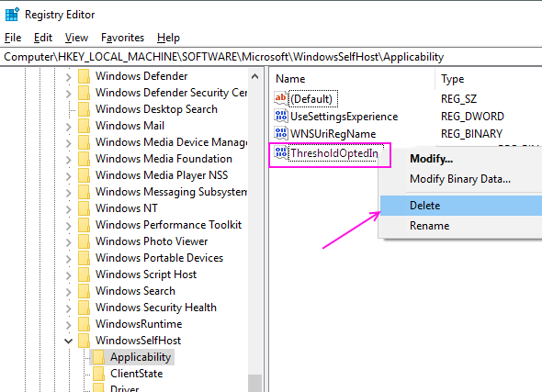
Task: Choose Delete in the context menu
Action: (x=461, y=206)
